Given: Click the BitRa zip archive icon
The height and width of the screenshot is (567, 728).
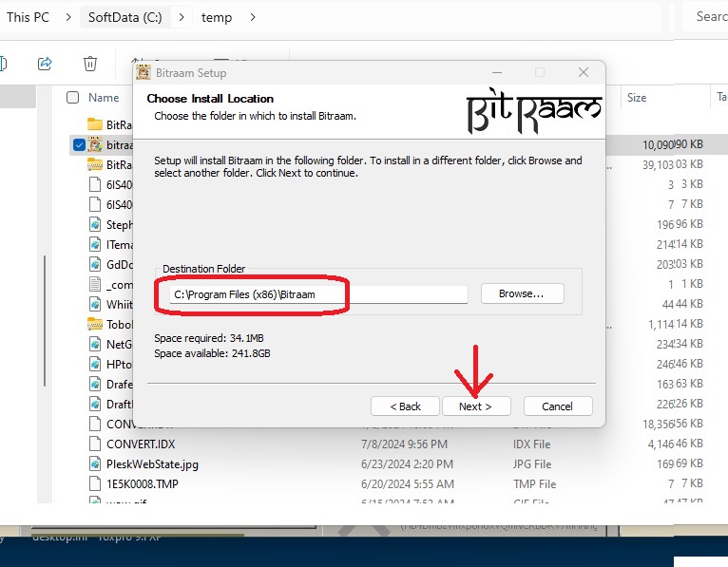Looking at the screenshot, I should (95, 164).
